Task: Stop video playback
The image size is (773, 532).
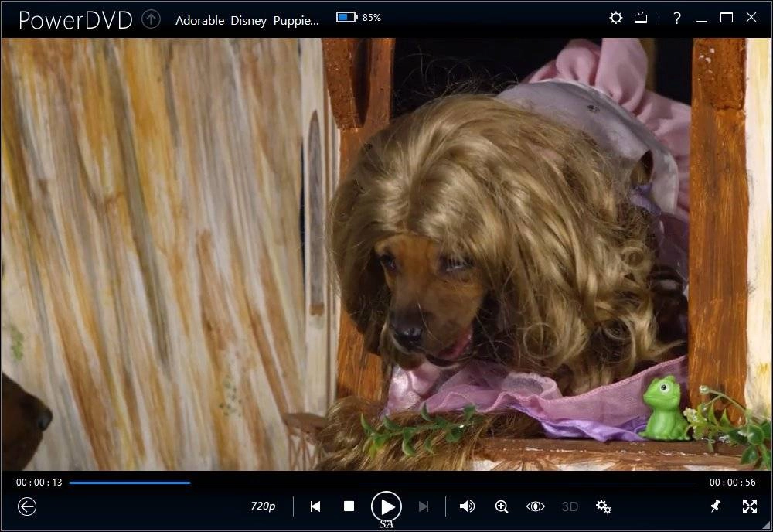Action: coord(349,506)
